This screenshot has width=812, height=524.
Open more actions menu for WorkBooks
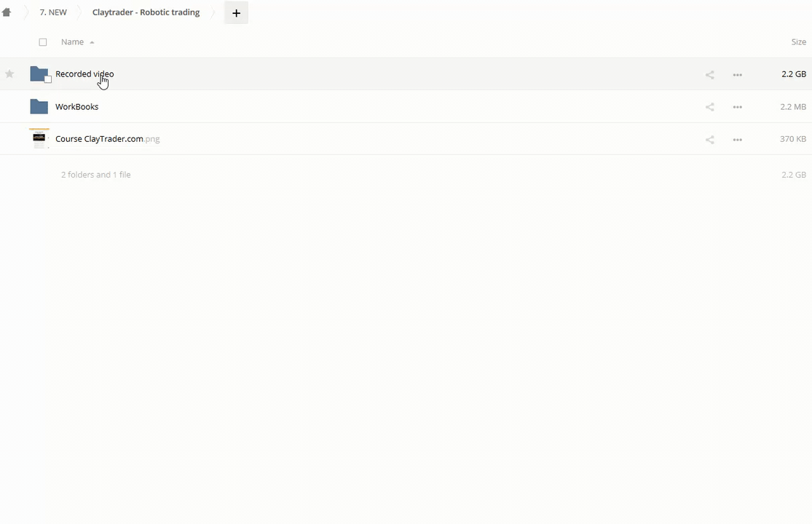(x=737, y=107)
